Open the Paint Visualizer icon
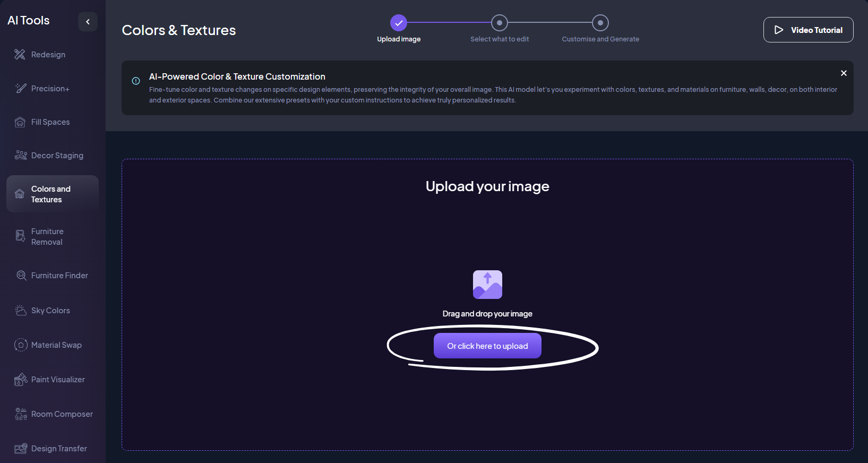This screenshot has height=463, width=868. (x=21, y=380)
